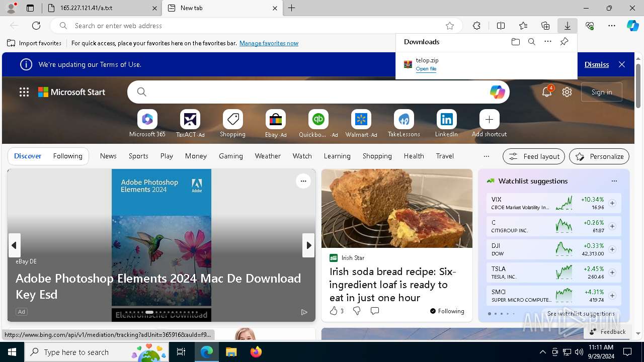Open Edge Settings and more menu
Screen dimensions: 644x362
coord(612,26)
